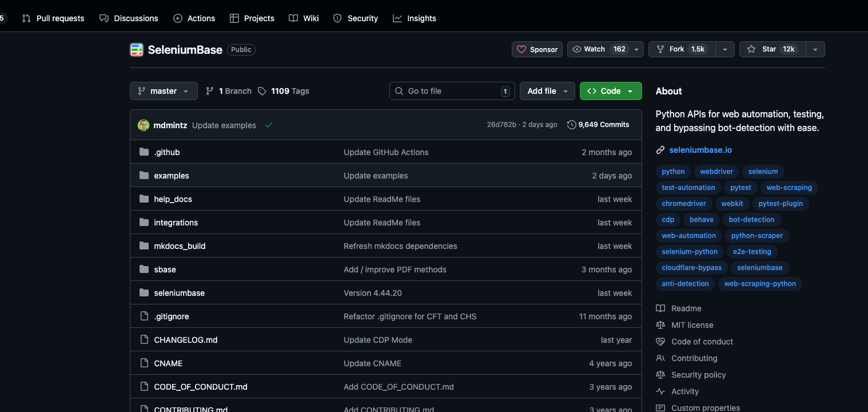Sponsor the SeleniumBase project

tap(536, 49)
